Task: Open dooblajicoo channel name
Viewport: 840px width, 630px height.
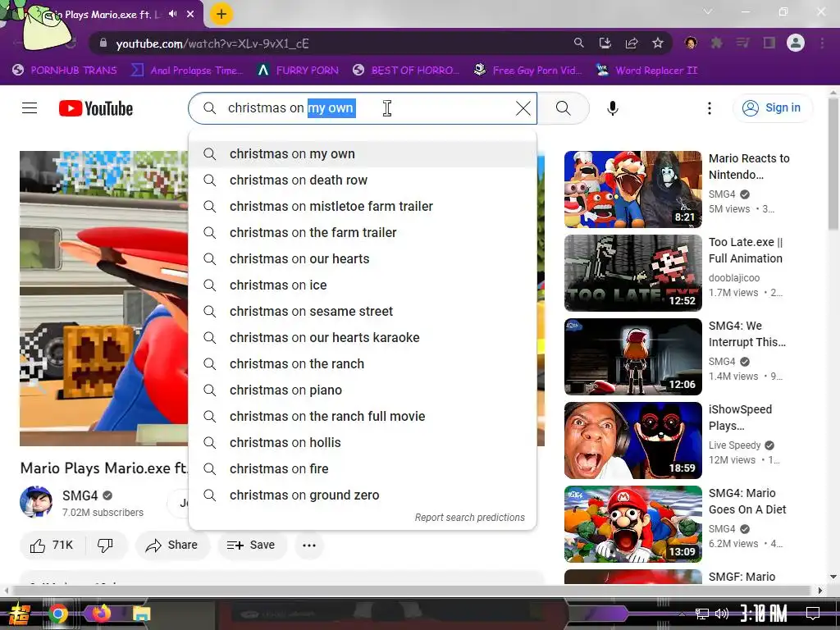Action: point(734,278)
